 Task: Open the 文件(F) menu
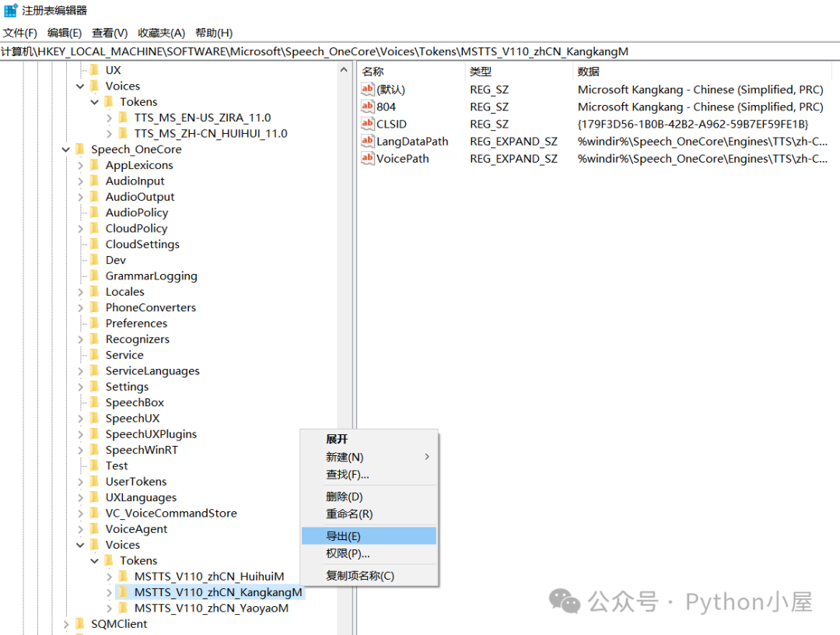tap(20, 33)
